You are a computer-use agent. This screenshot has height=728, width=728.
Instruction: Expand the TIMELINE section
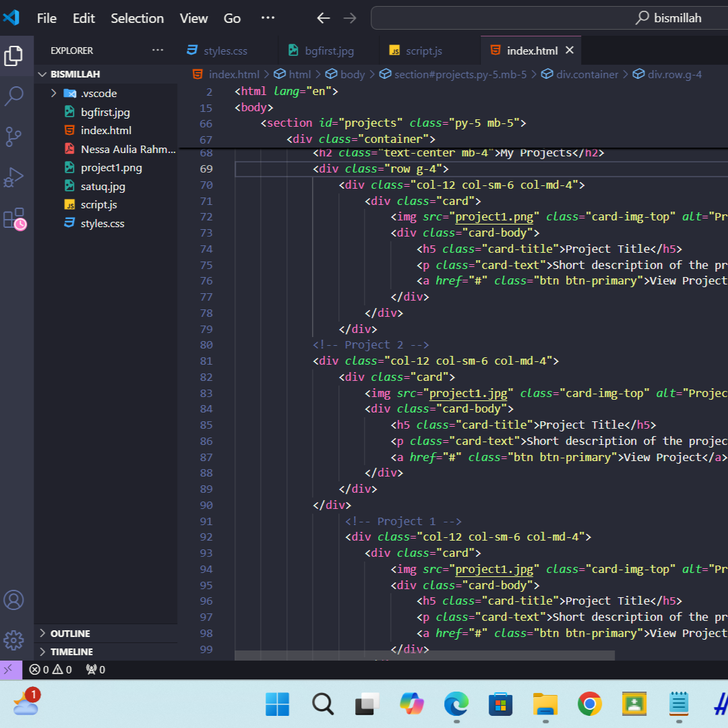pos(71,652)
